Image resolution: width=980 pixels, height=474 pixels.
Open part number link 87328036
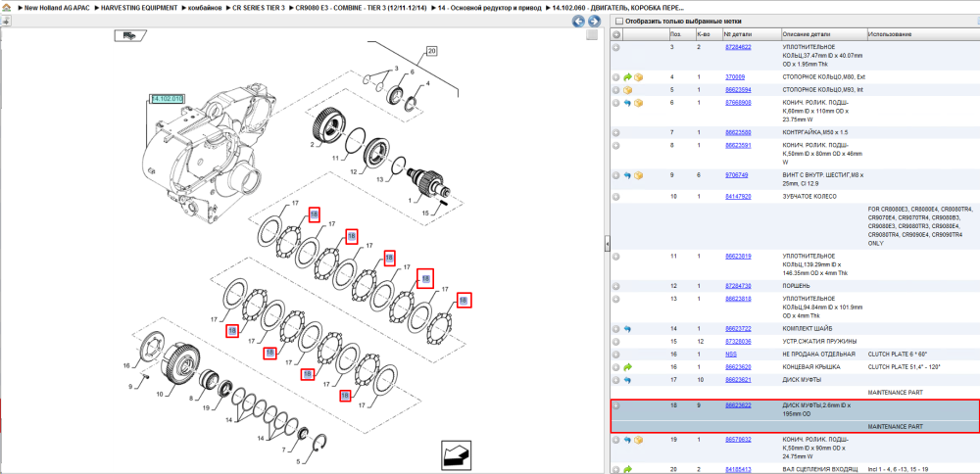pyautogui.click(x=738, y=342)
